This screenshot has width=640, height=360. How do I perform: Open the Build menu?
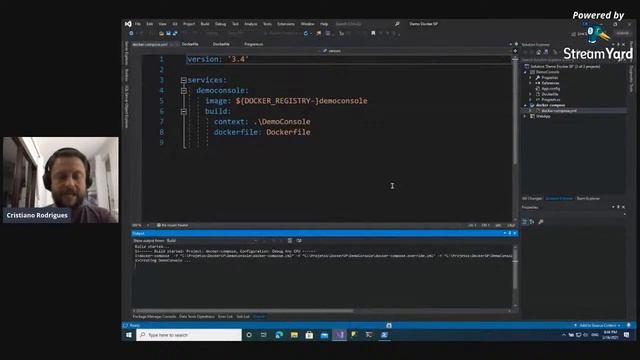tap(205, 24)
